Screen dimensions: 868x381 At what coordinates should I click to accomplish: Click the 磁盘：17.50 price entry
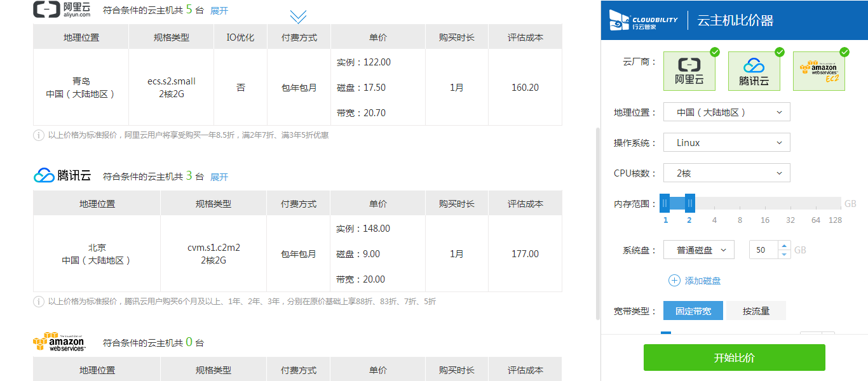tap(361, 88)
